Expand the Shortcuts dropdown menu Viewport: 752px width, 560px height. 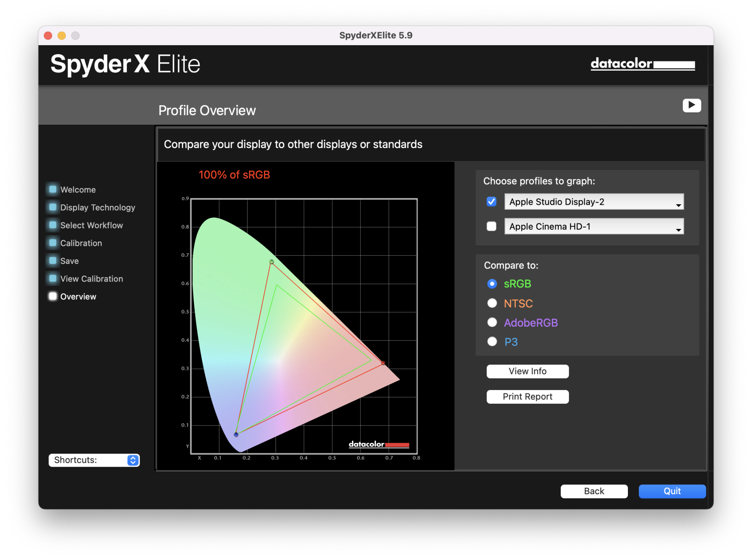pos(94,460)
